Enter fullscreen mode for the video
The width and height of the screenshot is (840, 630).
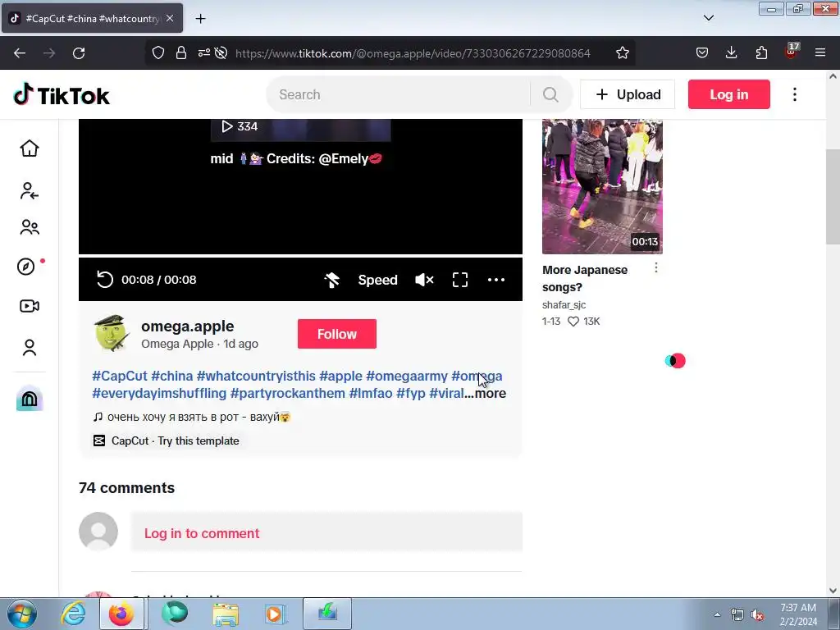tap(460, 280)
